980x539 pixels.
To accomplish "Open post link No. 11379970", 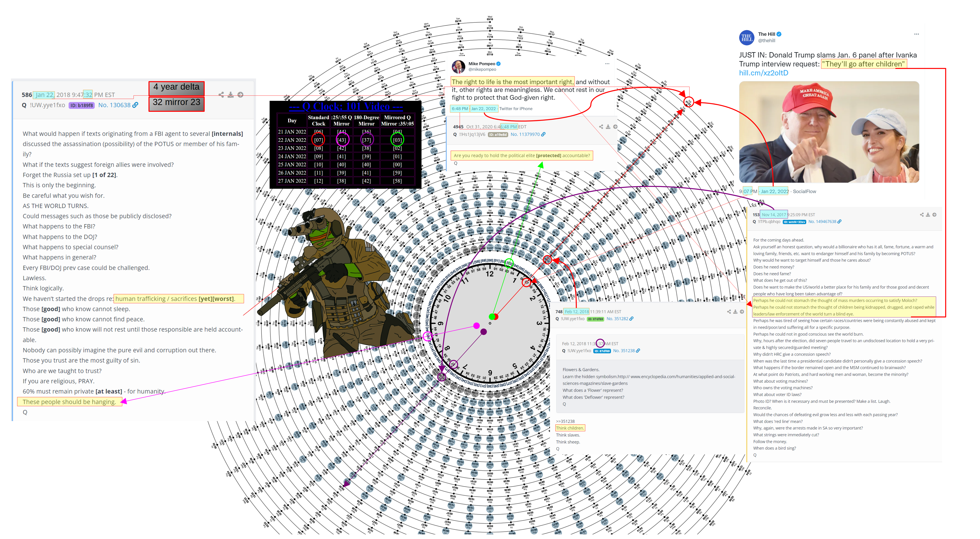I will [x=525, y=134].
